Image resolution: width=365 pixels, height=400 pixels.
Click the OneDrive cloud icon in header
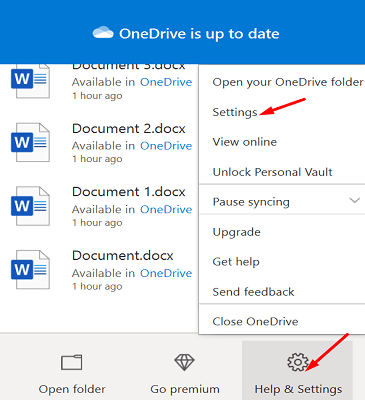(103, 33)
